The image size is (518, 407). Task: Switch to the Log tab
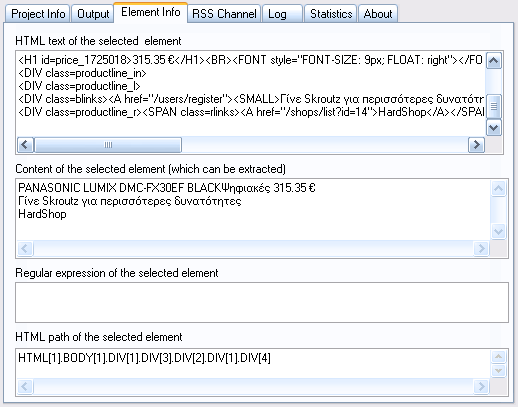coord(282,14)
